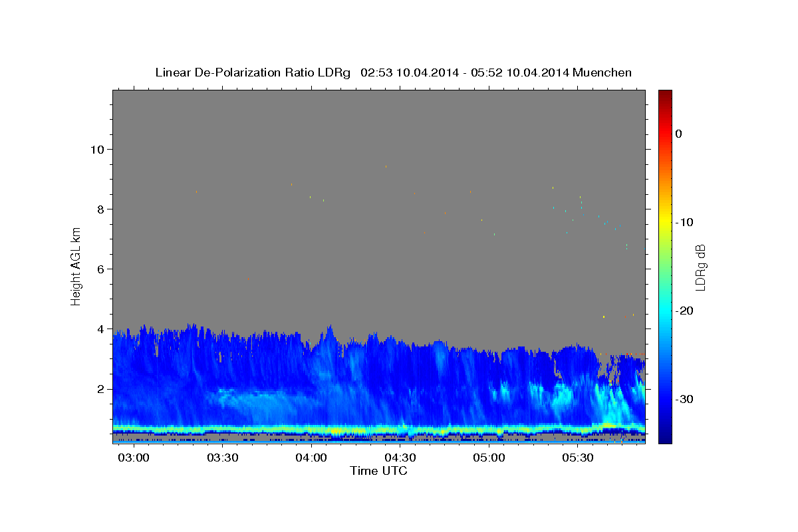Click the 'Time UTC' axis title
This screenshot has width=798, height=532.
(378, 471)
